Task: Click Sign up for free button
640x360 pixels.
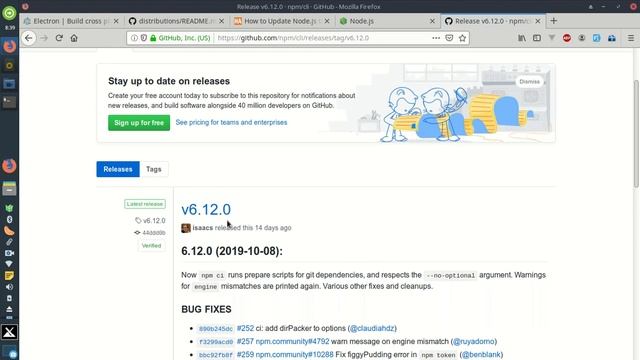Action: pos(139,122)
